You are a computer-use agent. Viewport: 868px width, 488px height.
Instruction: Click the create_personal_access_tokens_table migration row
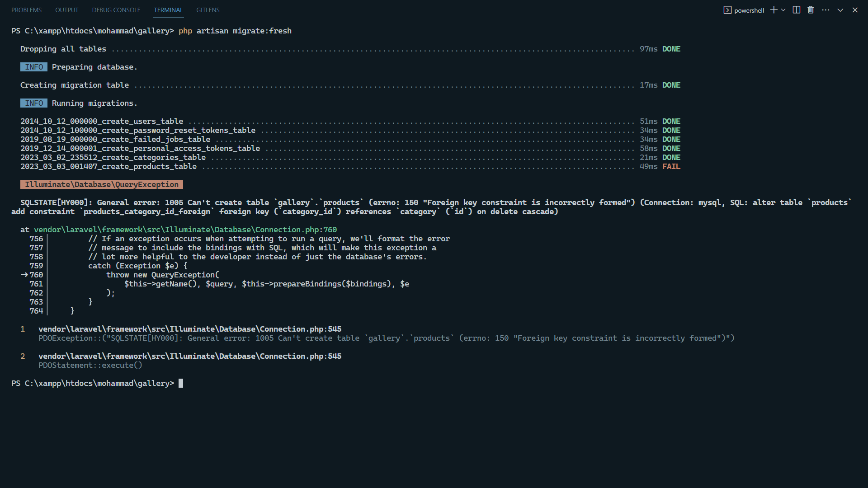[x=350, y=148]
